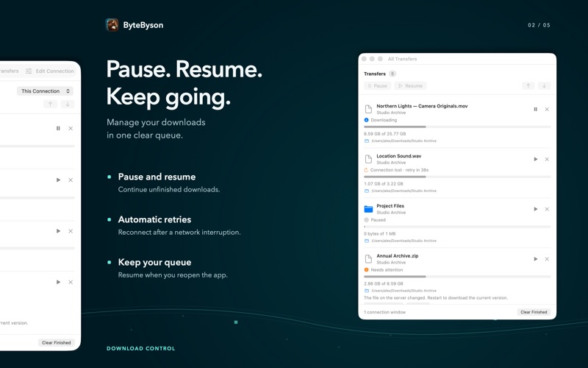Viewport: 588px width, 368px height.
Task: Click the 'Keep your queue' feature heading
Action: [x=154, y=263]
